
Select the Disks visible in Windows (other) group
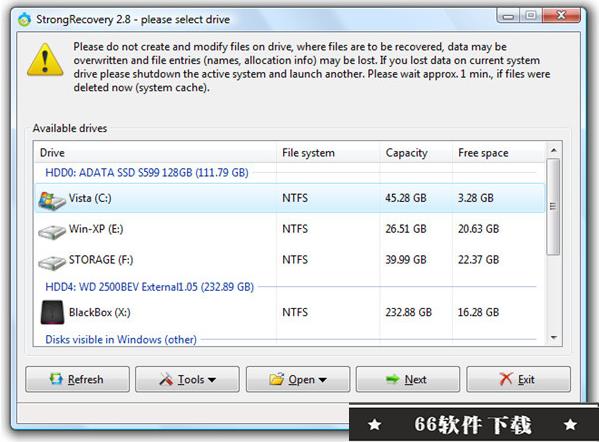coord(121,339)
